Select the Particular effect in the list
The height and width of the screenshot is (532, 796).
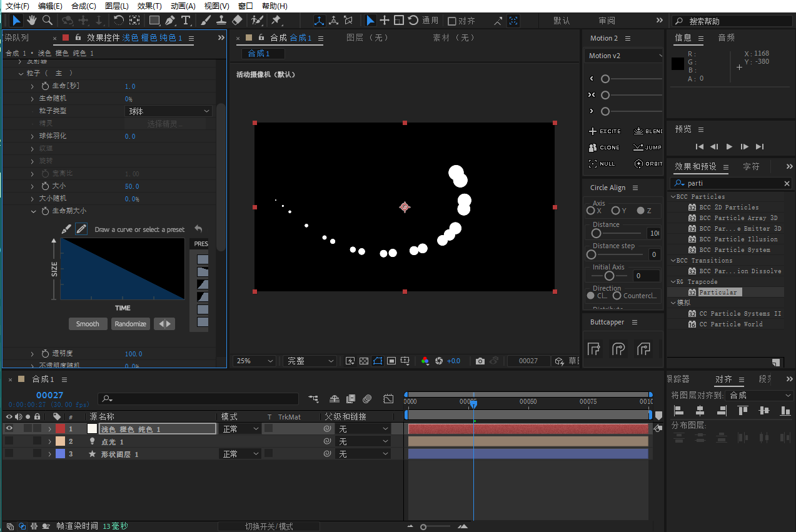point(718,292)
